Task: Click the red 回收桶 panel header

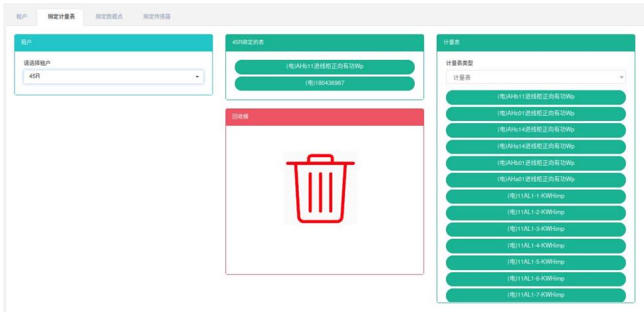Action: tap(324, 116)
